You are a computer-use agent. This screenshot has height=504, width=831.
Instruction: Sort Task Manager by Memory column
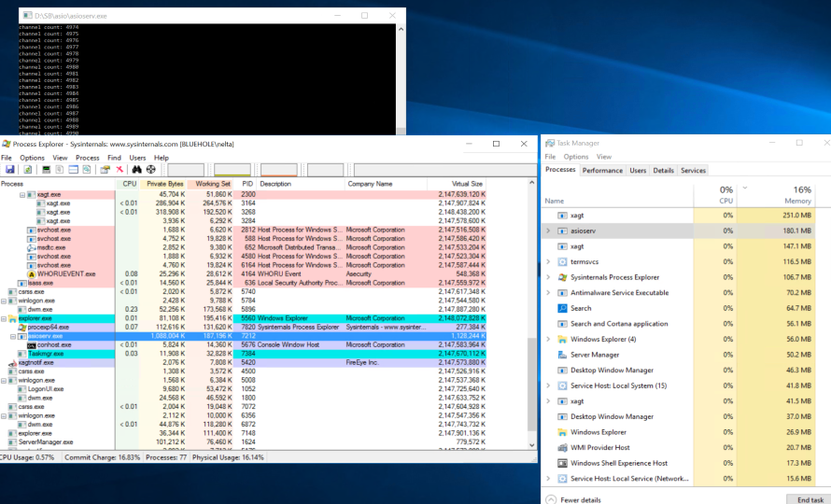(776, 194)
